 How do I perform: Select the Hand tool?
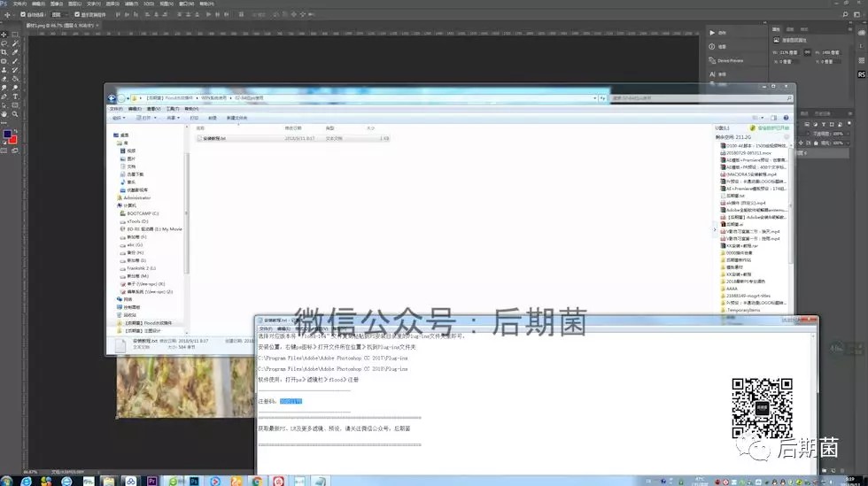[x=4, y=114]
